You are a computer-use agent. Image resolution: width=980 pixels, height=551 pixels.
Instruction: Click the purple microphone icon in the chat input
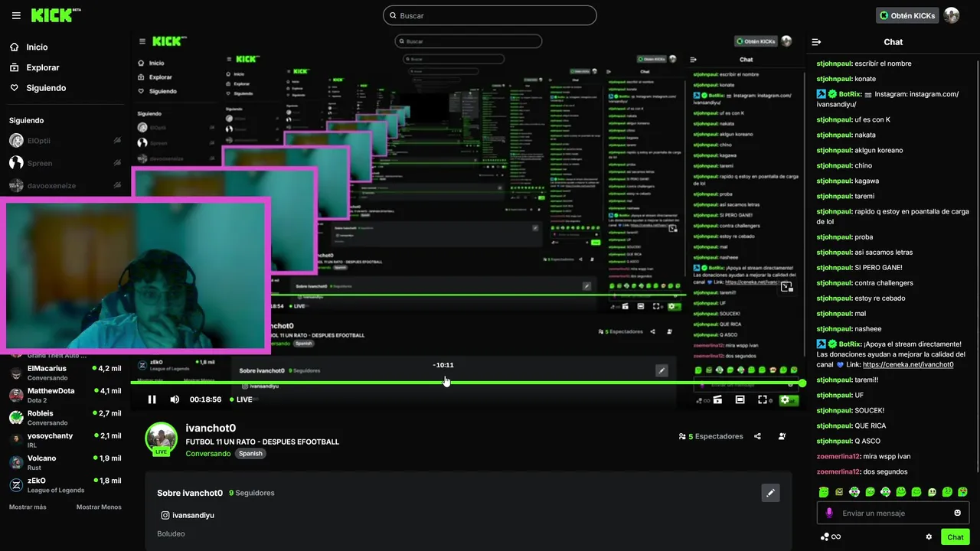point(828,513)
